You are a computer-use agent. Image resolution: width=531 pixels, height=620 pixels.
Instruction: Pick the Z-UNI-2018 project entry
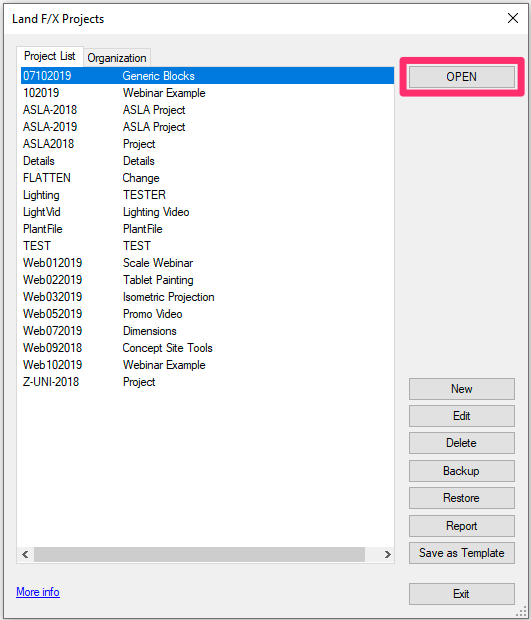tap(207, 382)
